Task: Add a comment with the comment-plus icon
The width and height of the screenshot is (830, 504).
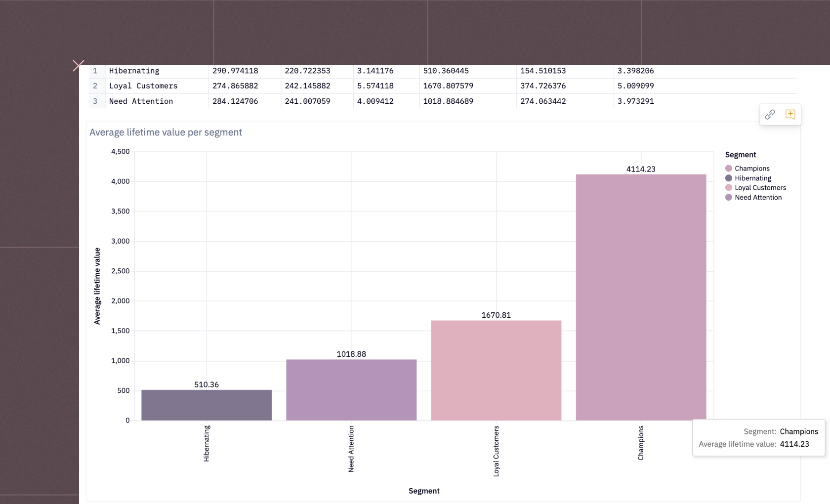Action: coord(790,114)
